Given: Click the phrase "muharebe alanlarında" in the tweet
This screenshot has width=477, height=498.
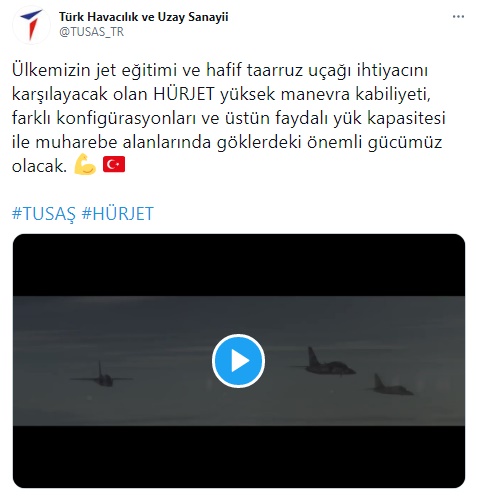Looking at the screenshot, I should pyautogui.click(x=123, y=142).
